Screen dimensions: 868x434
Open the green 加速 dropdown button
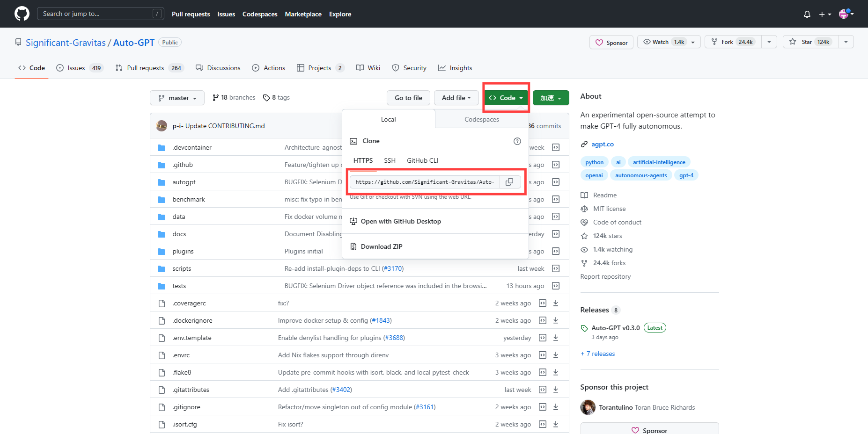pyautogui.click(x=551, y=98)
